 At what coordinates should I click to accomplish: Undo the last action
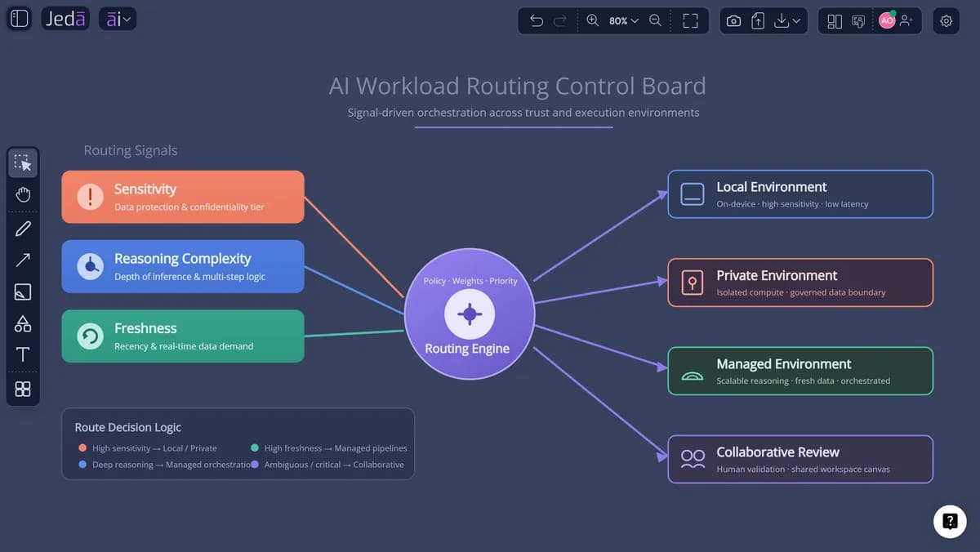point(537,21)
